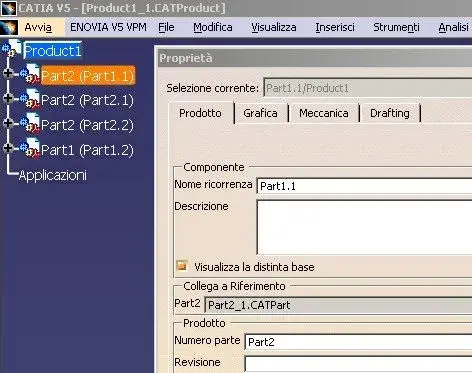Click the CATIA application icon in title bar
Viewport: 472px width, 373px height.
(x=8, y=8)
